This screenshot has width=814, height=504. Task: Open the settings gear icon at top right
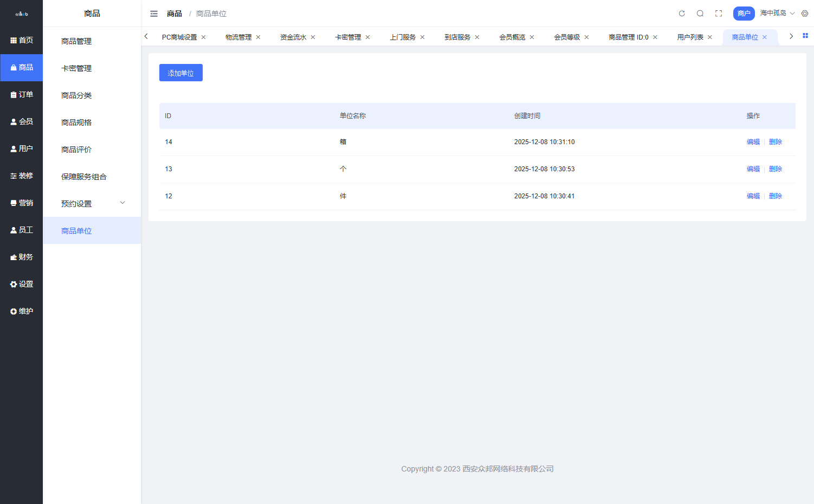tap(805, 14)
